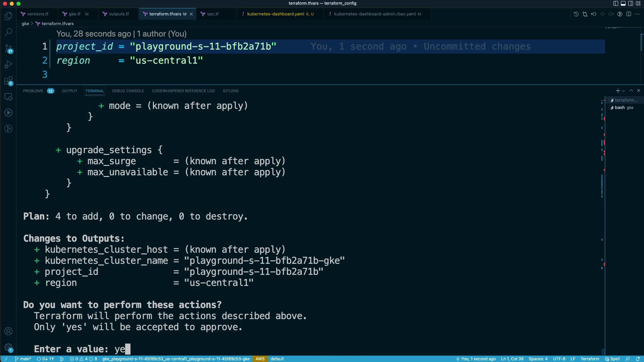Open the Extensions view

coord(8,81)
